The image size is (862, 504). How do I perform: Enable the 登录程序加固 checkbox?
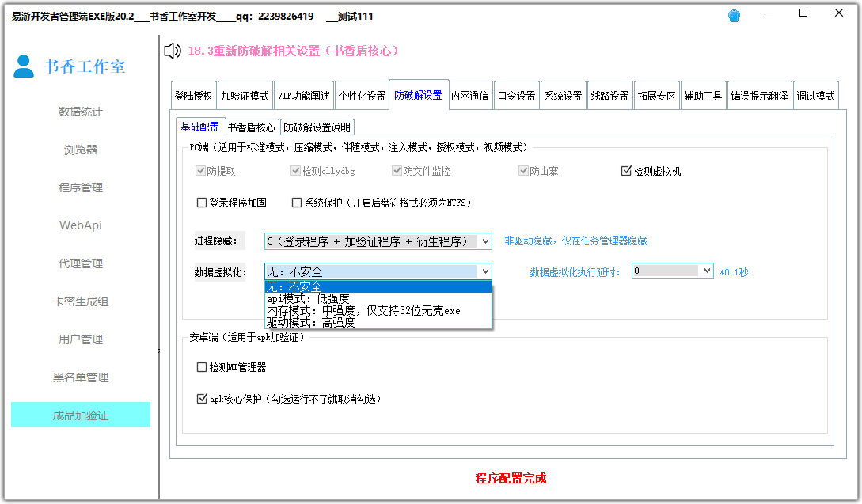click(203, 203)
